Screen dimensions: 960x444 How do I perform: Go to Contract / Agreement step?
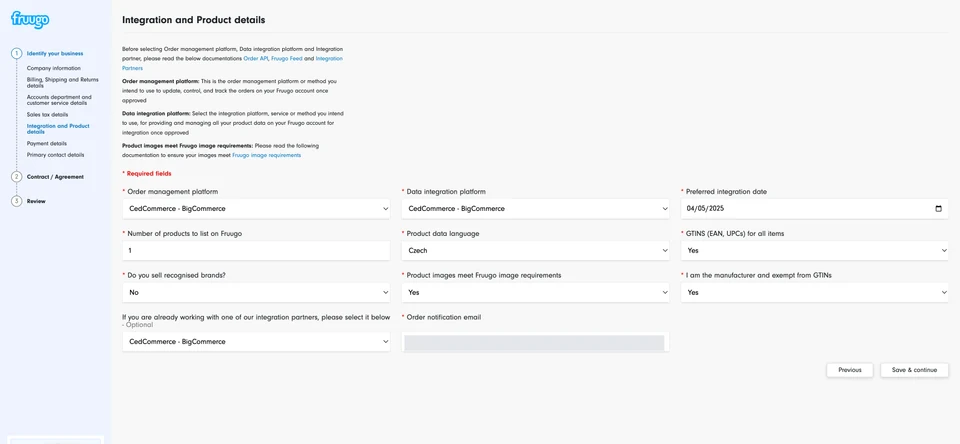pos(55,176)
